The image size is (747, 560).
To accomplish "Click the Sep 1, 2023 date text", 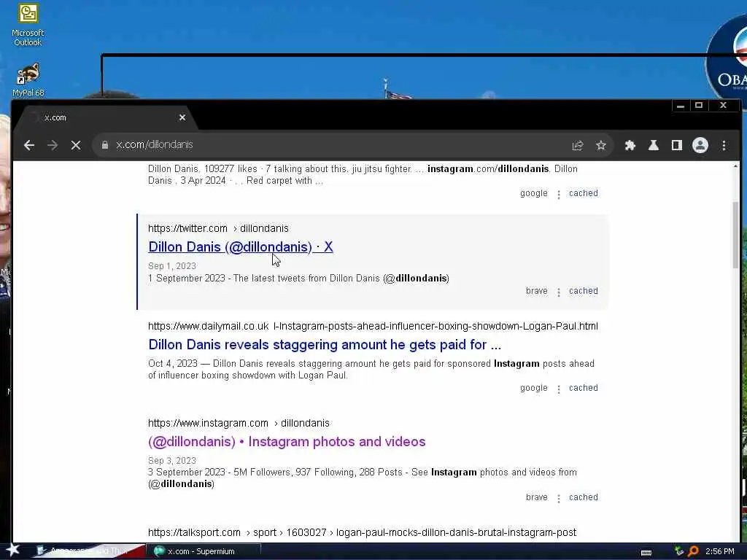I will [x=172, y=266].
